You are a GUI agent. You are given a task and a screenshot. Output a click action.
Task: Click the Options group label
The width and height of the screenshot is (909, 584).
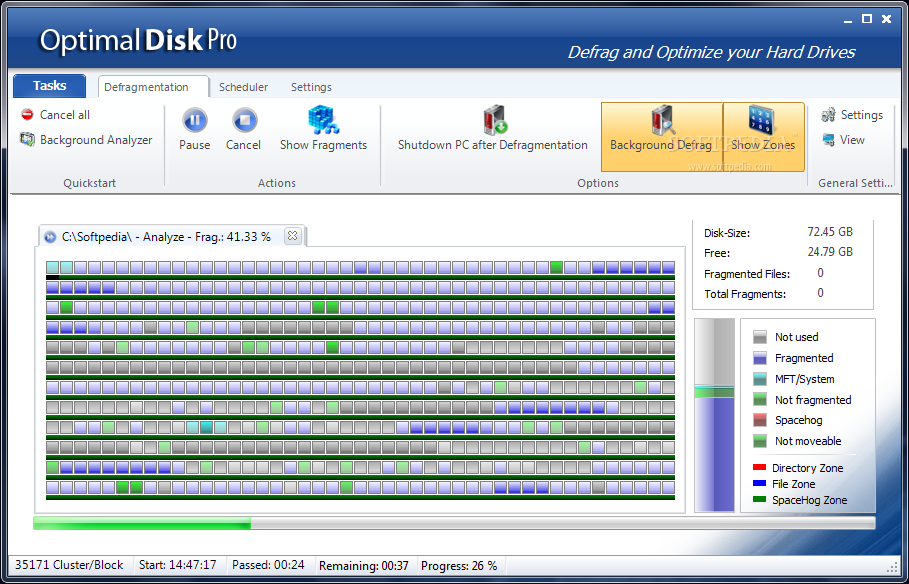598,183
